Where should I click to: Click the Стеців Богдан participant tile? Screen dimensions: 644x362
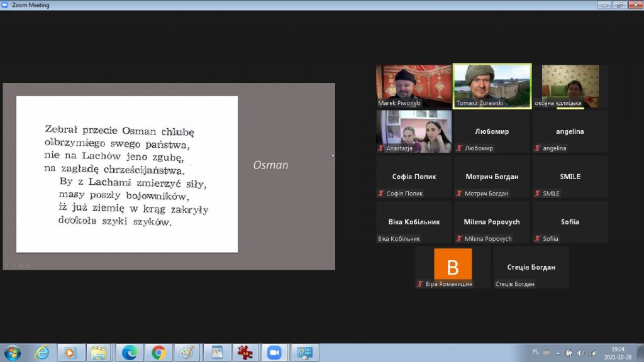pos(531,267)
